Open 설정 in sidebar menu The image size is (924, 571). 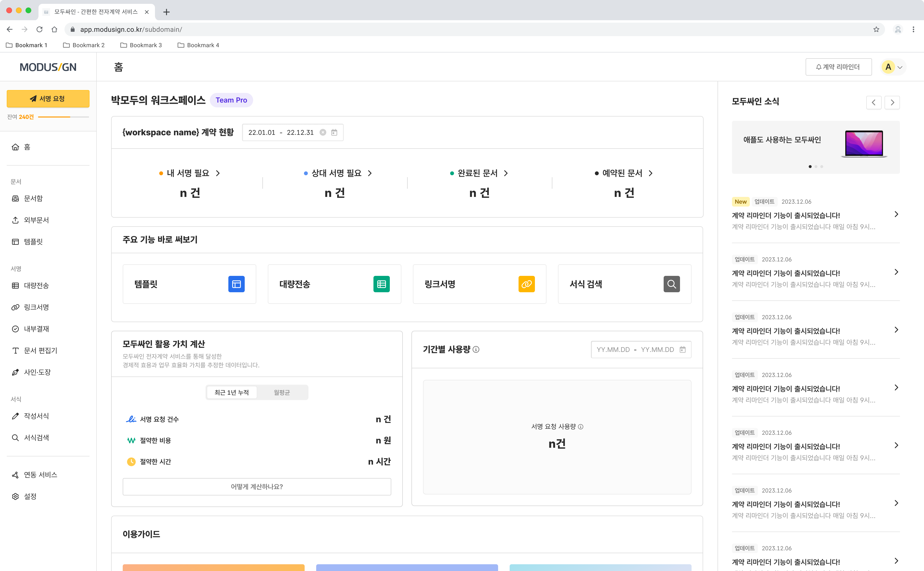click(30, 496)
